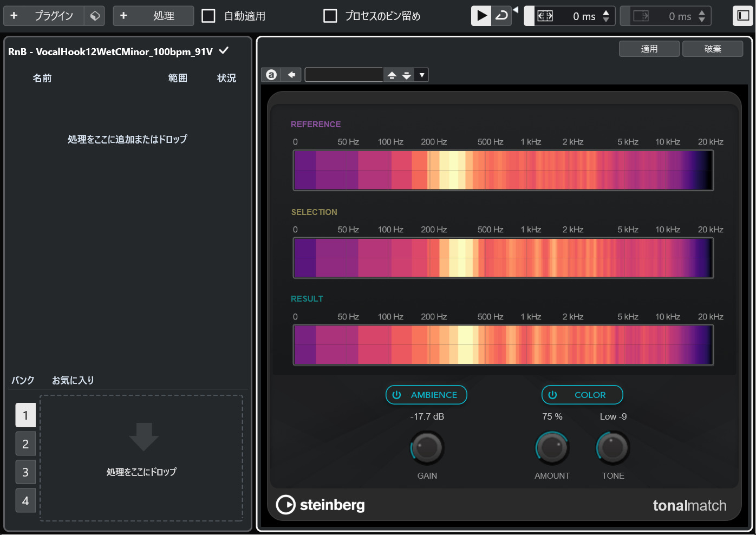Open the 処理 add process menu
756x535 pixels.
point(153,16)
